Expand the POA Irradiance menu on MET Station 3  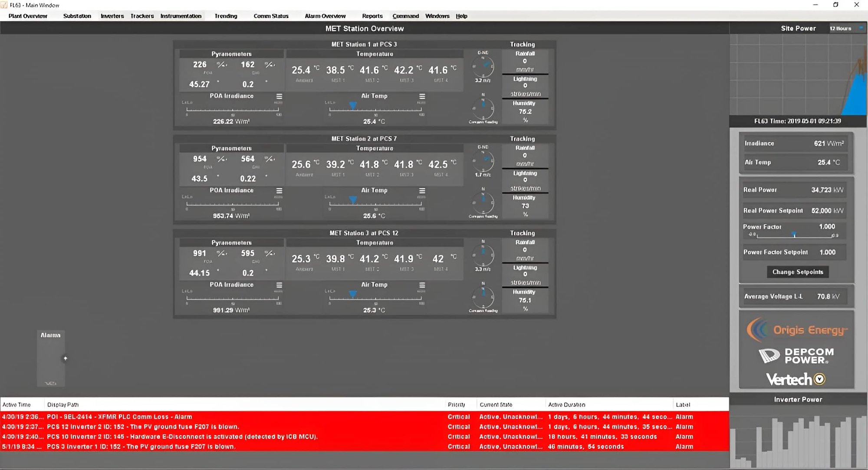coord(280,285)
